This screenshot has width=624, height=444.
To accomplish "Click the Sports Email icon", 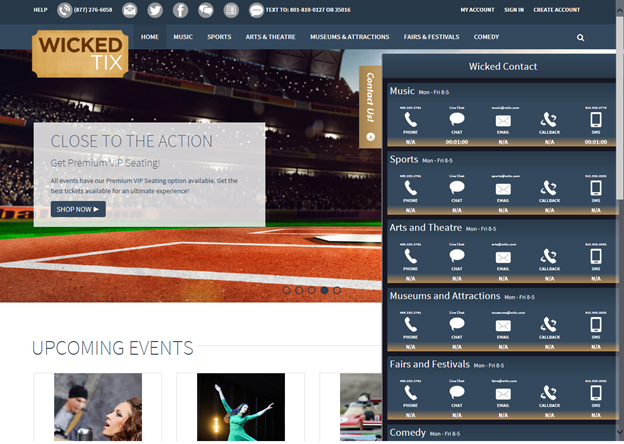I will (x=503, y=187).
